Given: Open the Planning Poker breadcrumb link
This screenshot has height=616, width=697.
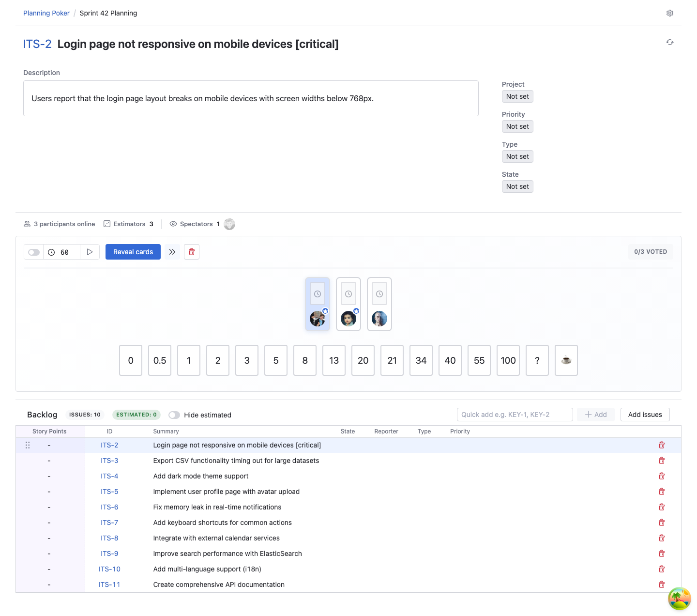Looking at the screenshot, I should tap(46, 13).
